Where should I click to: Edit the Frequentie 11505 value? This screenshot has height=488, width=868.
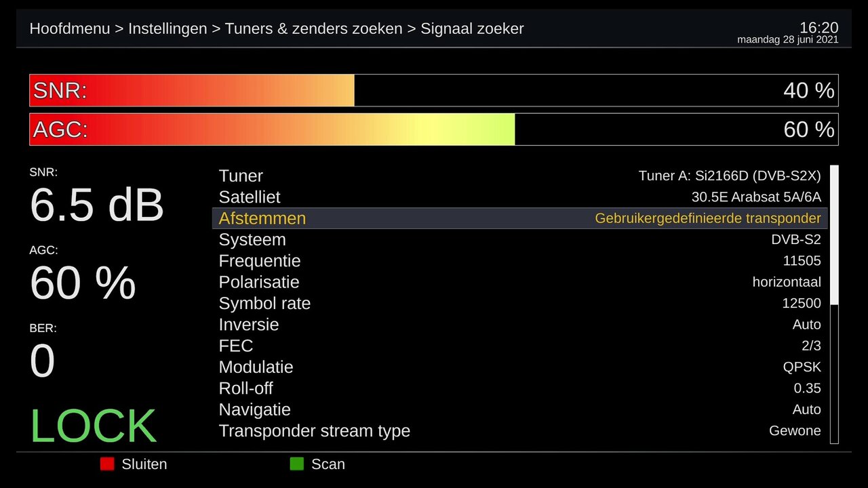801,261
